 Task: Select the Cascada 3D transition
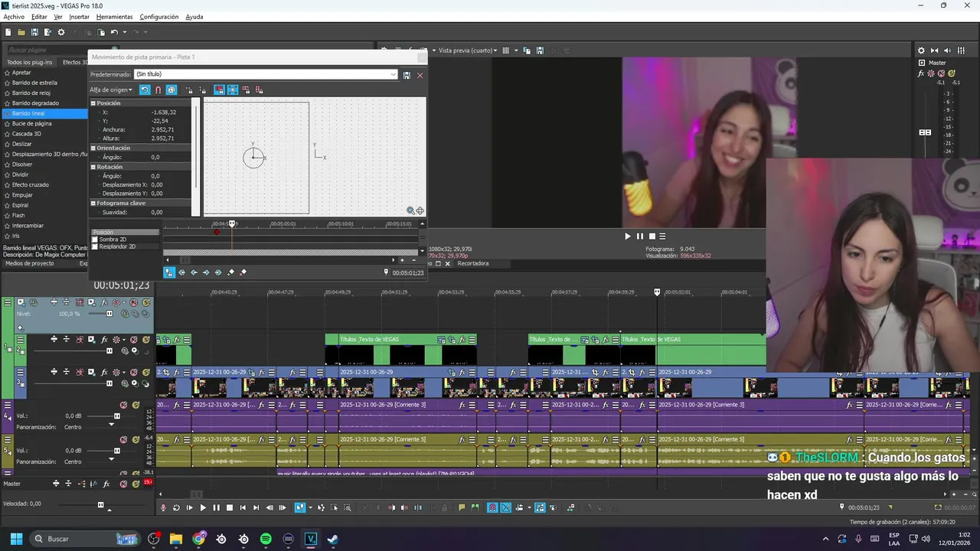tap(27, 134)
